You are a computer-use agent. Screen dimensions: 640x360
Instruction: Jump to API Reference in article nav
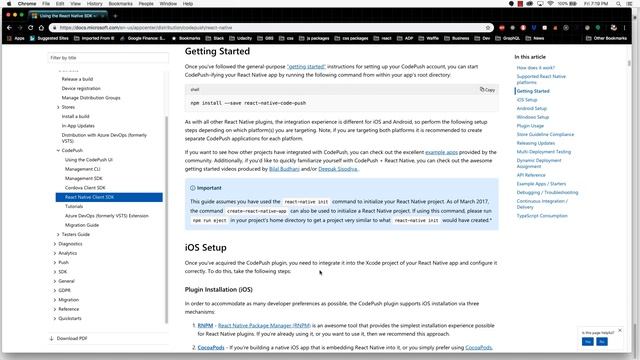(531, 175)
